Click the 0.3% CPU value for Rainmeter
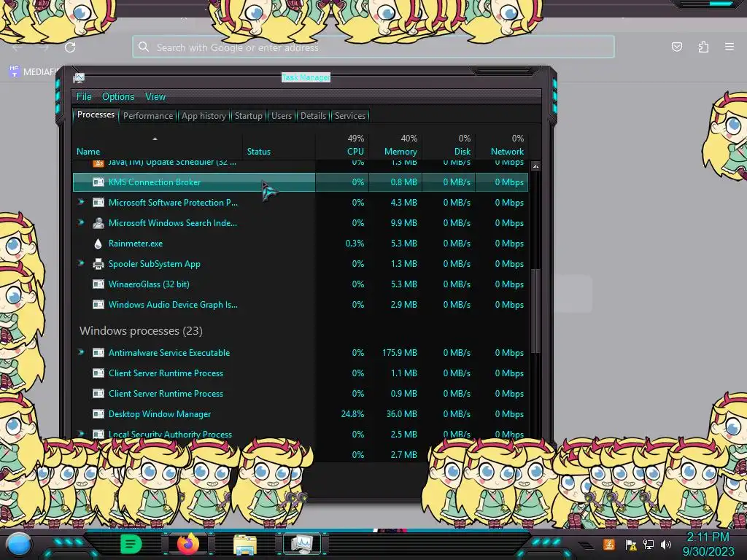The height and width of the screenshot is (560, 747). 355,244
